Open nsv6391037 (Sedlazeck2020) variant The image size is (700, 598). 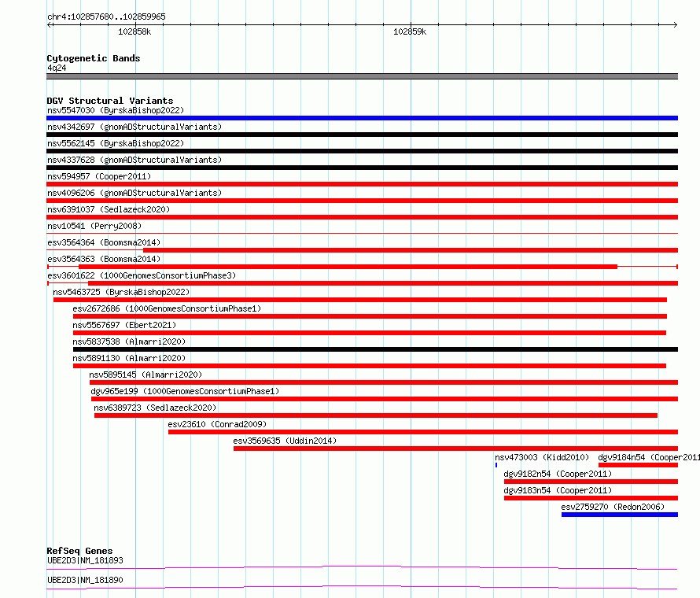[109, 209]
